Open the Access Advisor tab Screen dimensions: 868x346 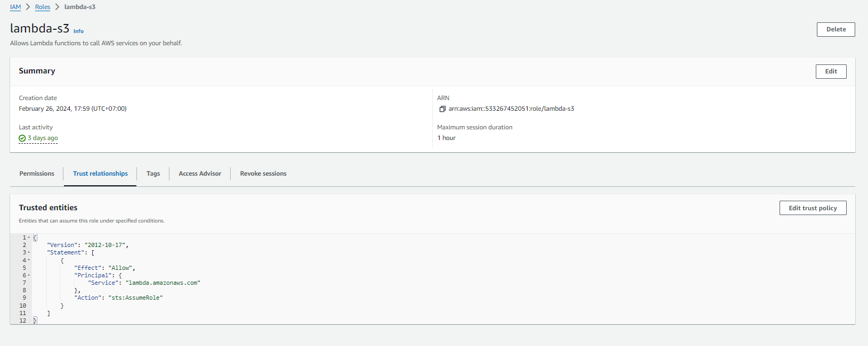(200, 174)
